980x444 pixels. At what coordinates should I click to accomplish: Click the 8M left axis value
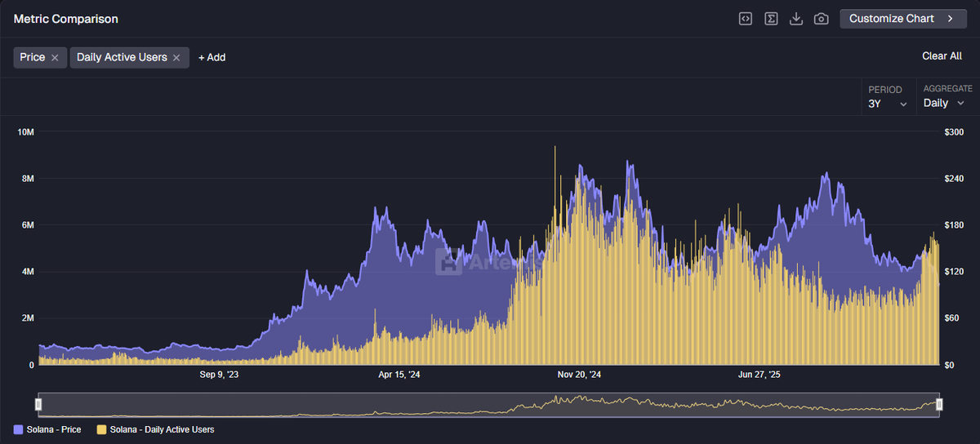pyautogui.click(x=27, y=179)
